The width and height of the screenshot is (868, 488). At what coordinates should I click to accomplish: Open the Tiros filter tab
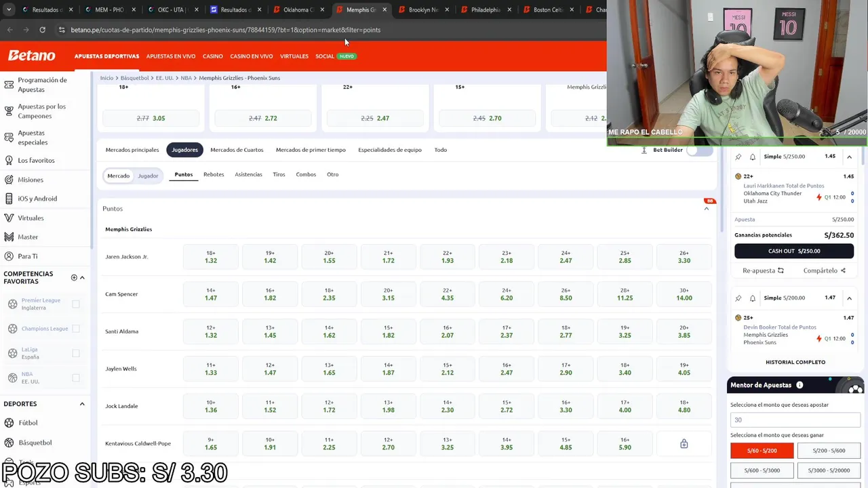[x=279, y=175]
